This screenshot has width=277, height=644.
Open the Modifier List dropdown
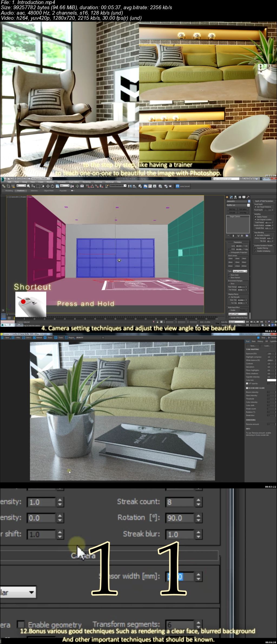click(x=238, y=205)
